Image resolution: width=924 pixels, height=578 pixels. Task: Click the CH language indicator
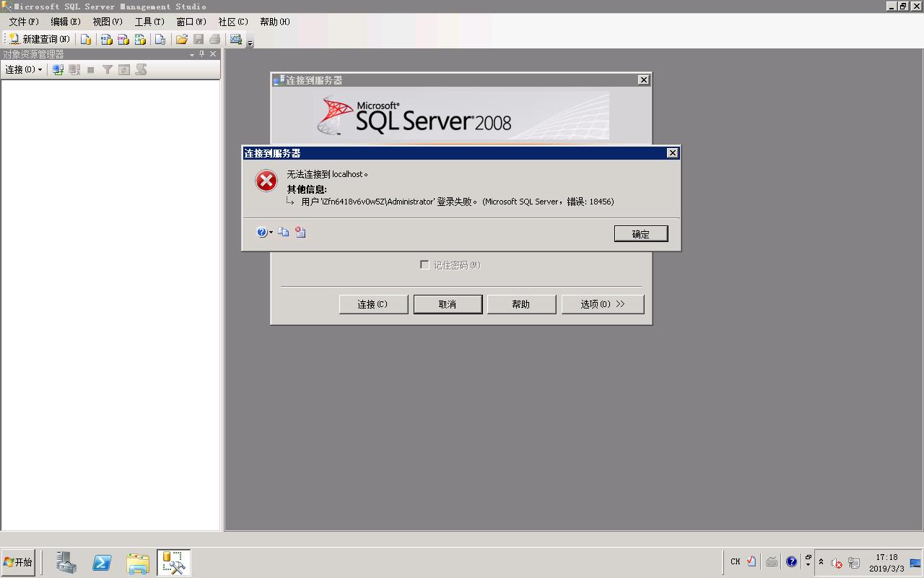pos(735,561)
